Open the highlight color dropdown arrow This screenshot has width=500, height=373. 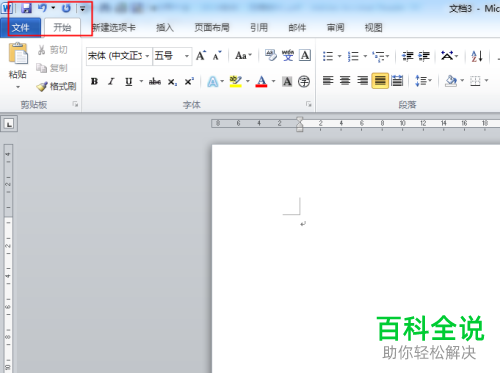pyautogui.click(x=248, y=81)
